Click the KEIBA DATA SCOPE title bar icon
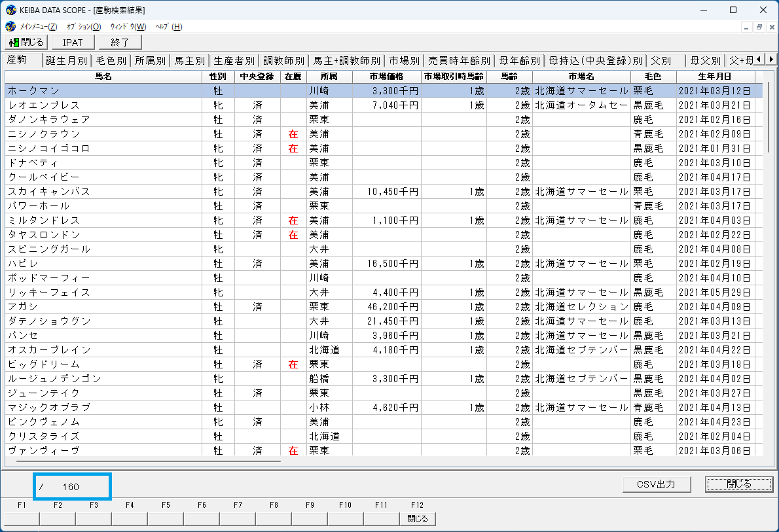The height and width of the screenshot is (532, 779). [10, 10]
